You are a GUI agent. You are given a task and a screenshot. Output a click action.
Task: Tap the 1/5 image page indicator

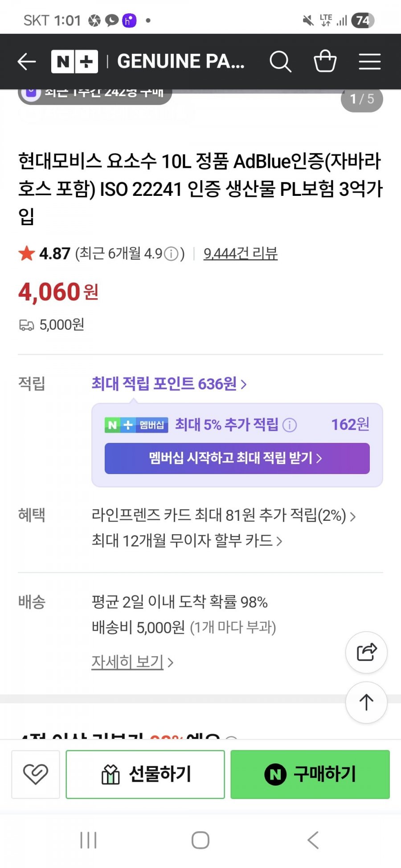pyautogui.click(x=362, y=99)
